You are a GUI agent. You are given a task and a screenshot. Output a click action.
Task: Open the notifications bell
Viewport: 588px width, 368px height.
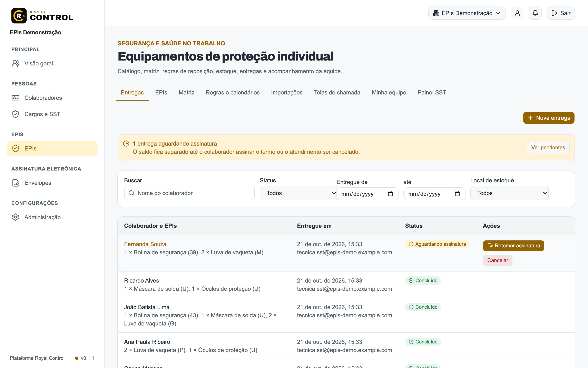pos(535,13)
